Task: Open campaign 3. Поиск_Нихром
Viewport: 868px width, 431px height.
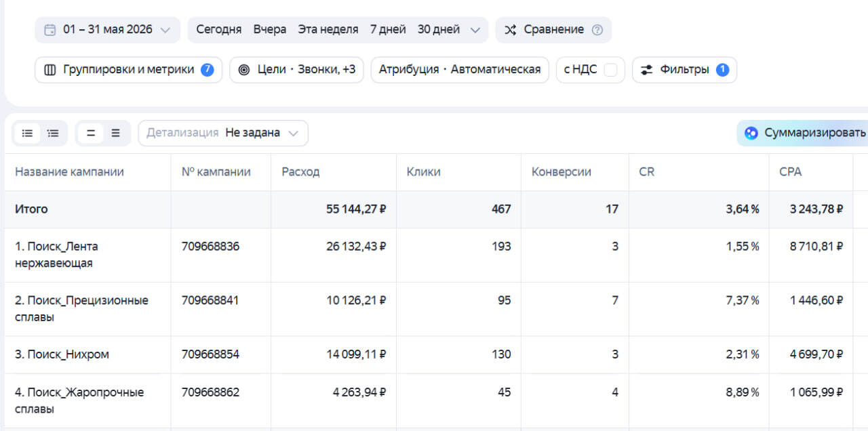Action: 62,354
